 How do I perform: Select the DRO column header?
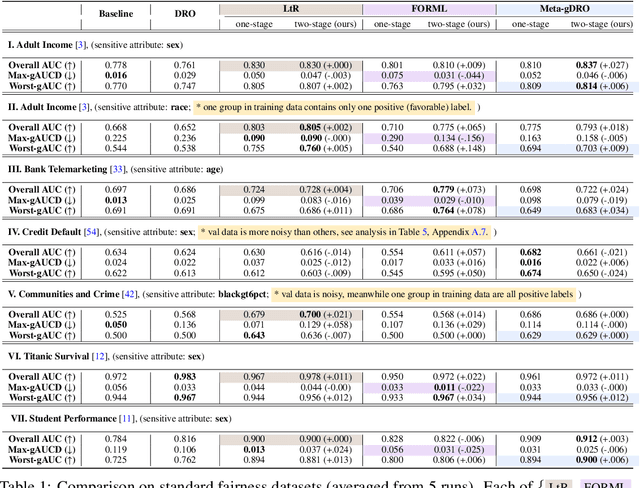coord(185,14)
